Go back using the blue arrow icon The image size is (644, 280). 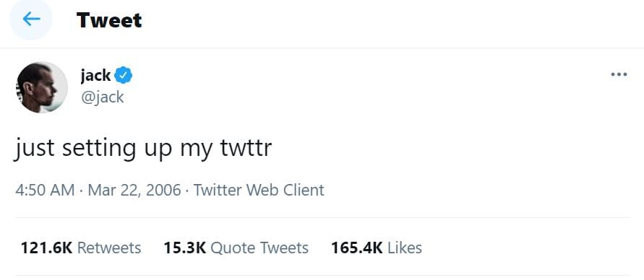(x=31, y=19)
